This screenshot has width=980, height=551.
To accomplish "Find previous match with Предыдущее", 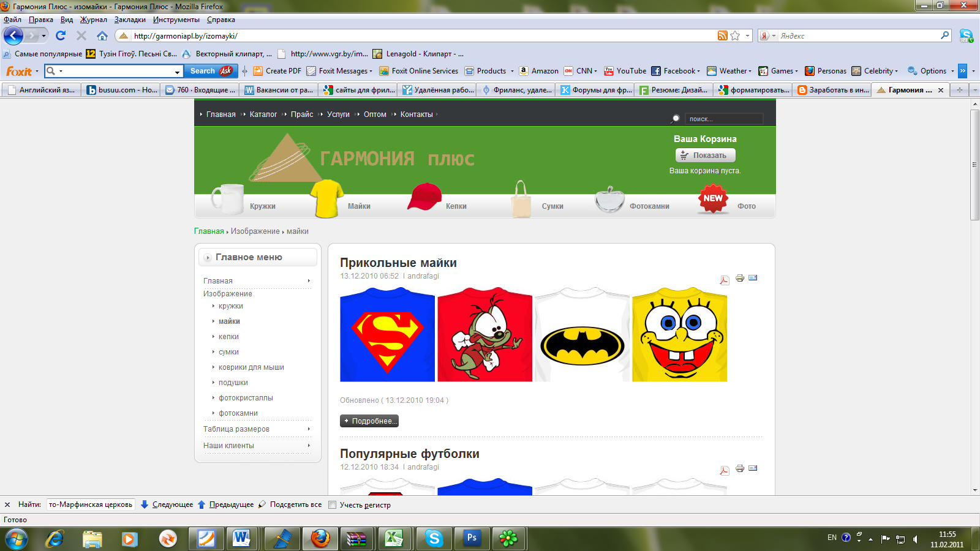I will click(x=225, y=504).
